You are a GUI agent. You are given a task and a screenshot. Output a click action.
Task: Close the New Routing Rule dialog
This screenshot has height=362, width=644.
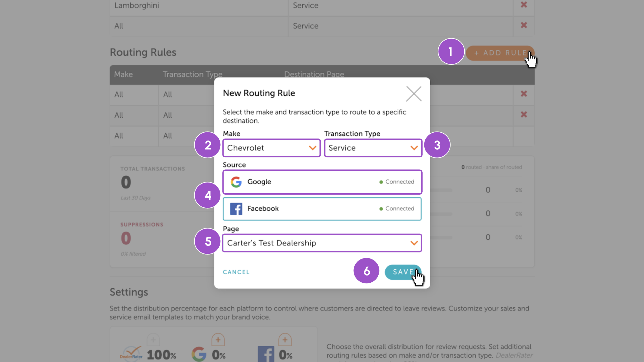point(414,94)
